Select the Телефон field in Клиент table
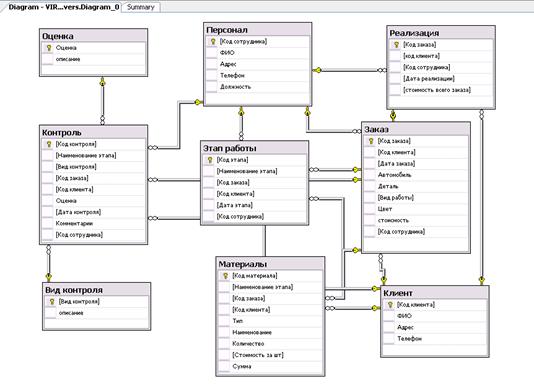This screenshot has width=534, height=386. pos(435,339)
